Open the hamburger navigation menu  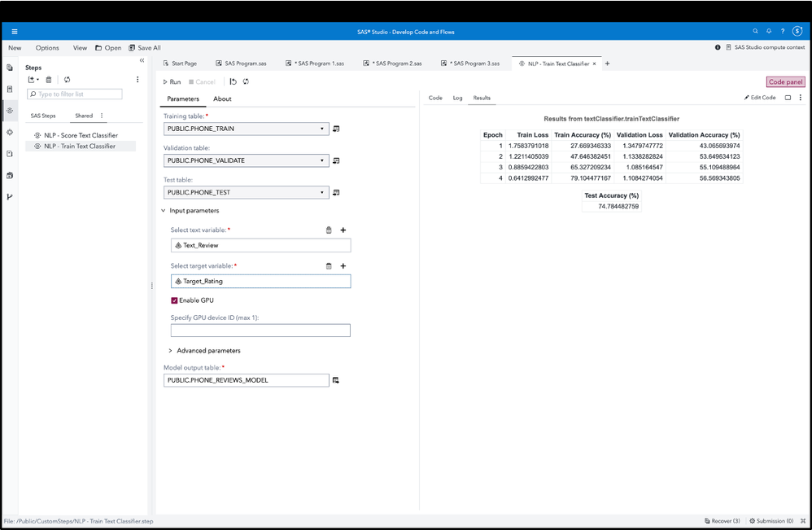pyautogui.click(x=15, y=32)
